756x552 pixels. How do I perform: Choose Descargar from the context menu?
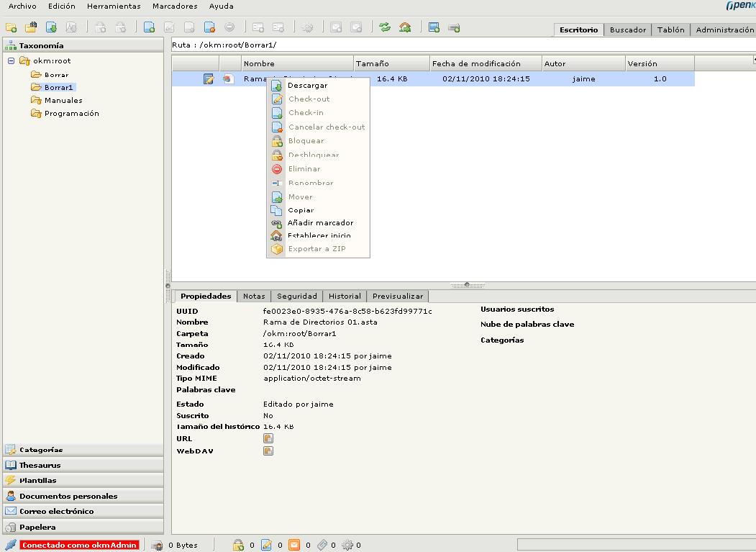[318, 86]
